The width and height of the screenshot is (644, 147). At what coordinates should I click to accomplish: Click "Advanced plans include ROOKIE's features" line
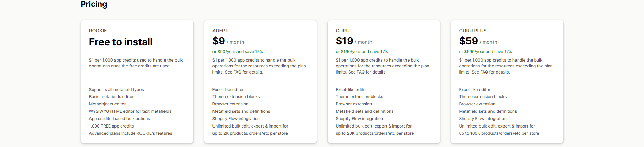click(x=131, y=133)
